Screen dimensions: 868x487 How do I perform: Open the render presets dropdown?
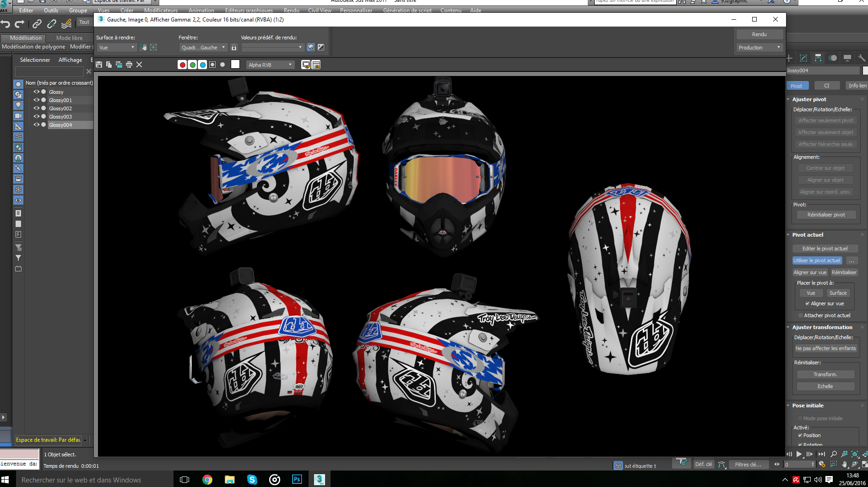pyautogui.click(x=272, y=47)
